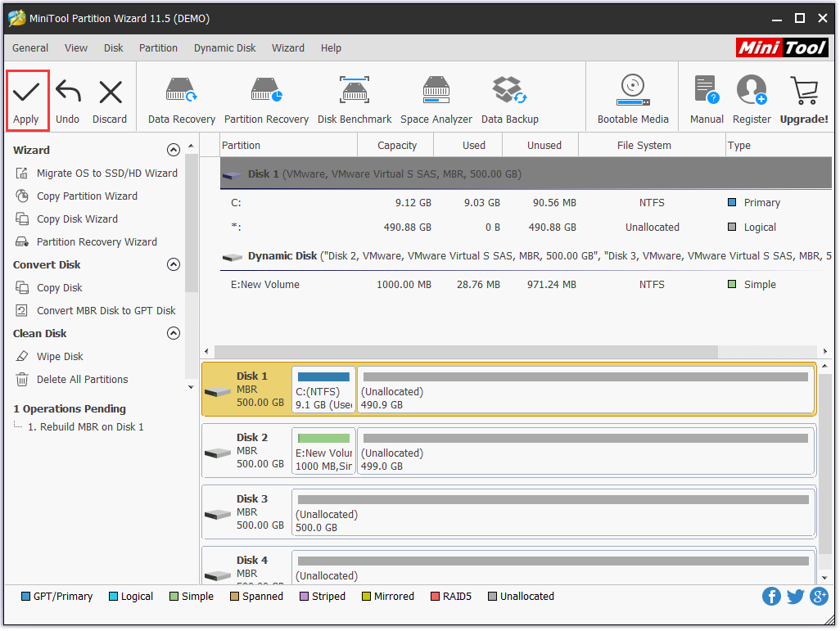840x631 pixels.
Task: Open the General menu
Action: tap(30, 47)
